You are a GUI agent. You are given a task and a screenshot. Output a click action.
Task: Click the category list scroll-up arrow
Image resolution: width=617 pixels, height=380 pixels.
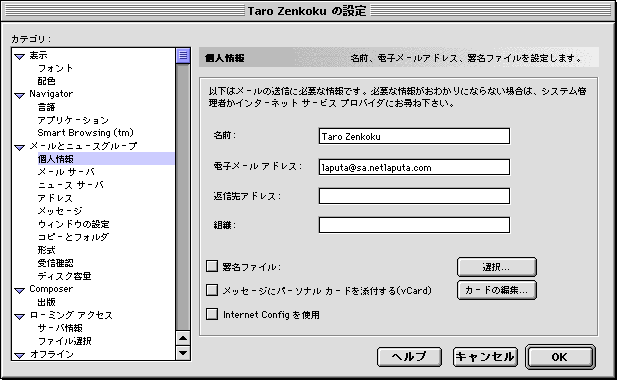tap(183, 338)
